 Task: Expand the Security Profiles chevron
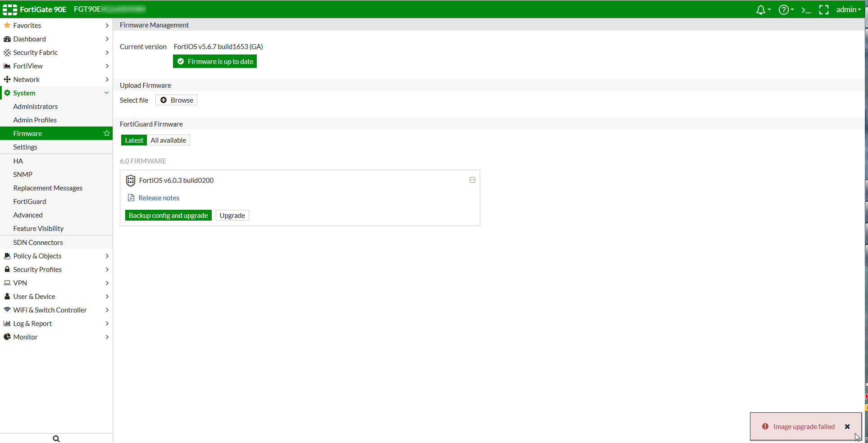coord(107,269)
